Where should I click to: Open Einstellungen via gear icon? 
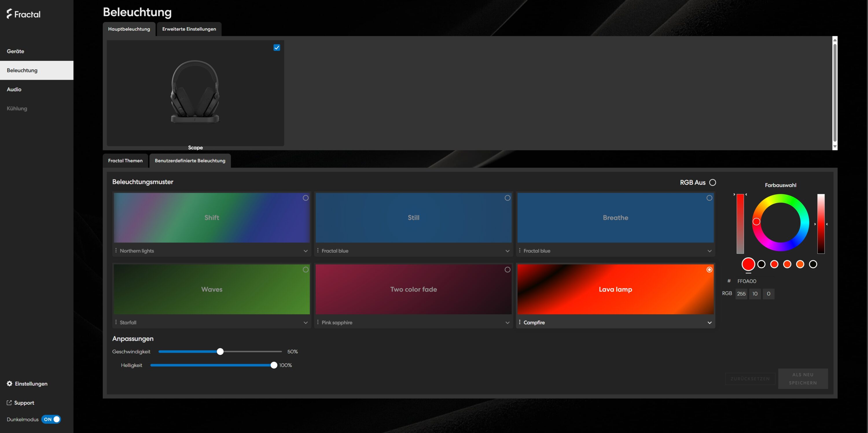click(10, 384)
